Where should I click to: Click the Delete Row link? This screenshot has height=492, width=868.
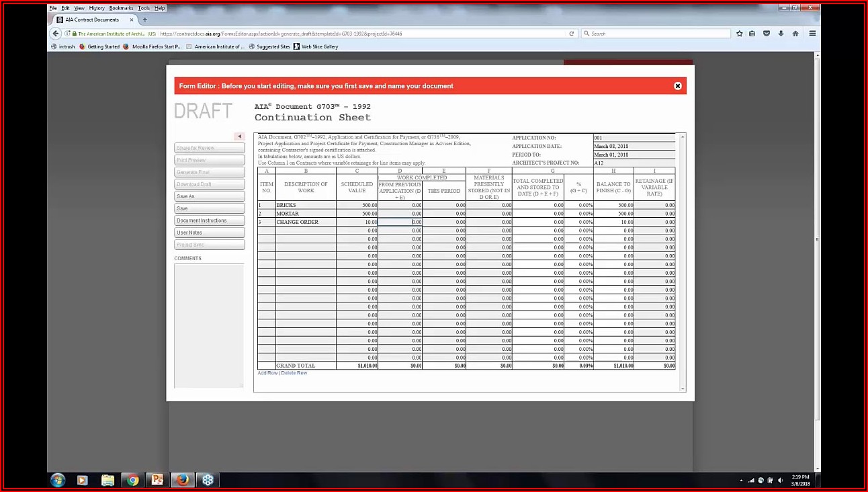point(294,373)
